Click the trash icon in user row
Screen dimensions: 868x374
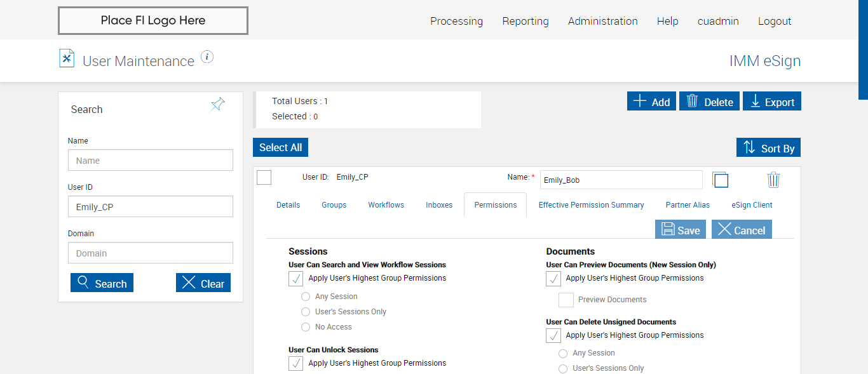click(773, 180)
